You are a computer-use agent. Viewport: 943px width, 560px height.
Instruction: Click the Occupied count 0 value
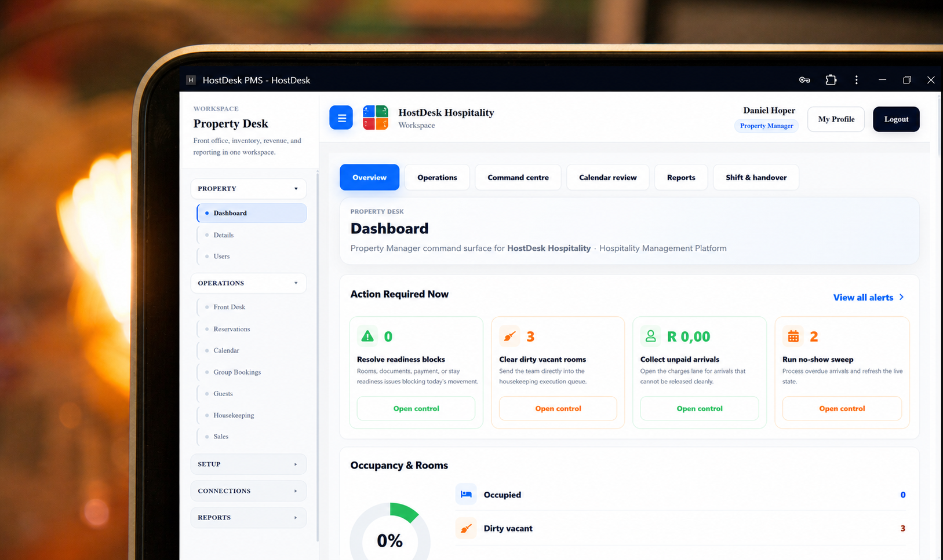click(903, 495)
